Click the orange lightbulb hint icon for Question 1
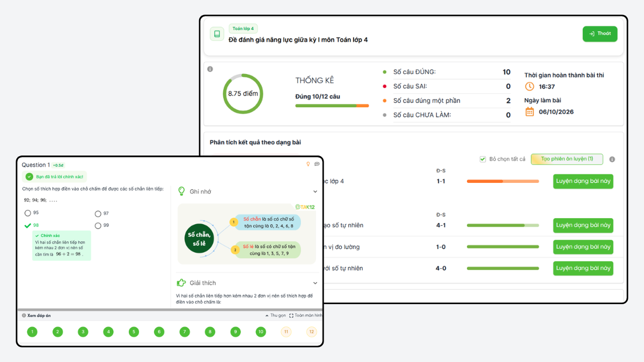Image resolution: width=644 pixels, height=362 pixels. coord(308,164)
